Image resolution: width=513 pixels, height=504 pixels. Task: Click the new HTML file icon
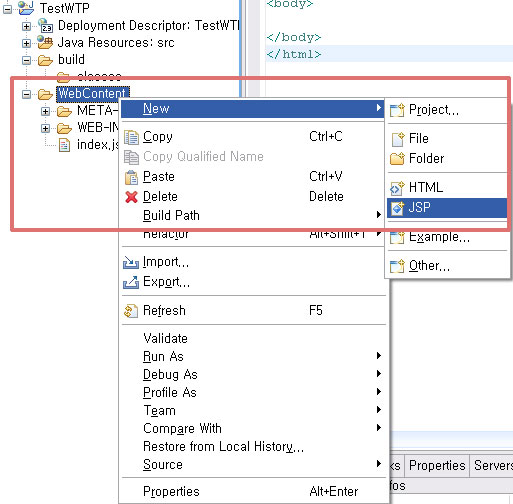[x=397, y=188]
